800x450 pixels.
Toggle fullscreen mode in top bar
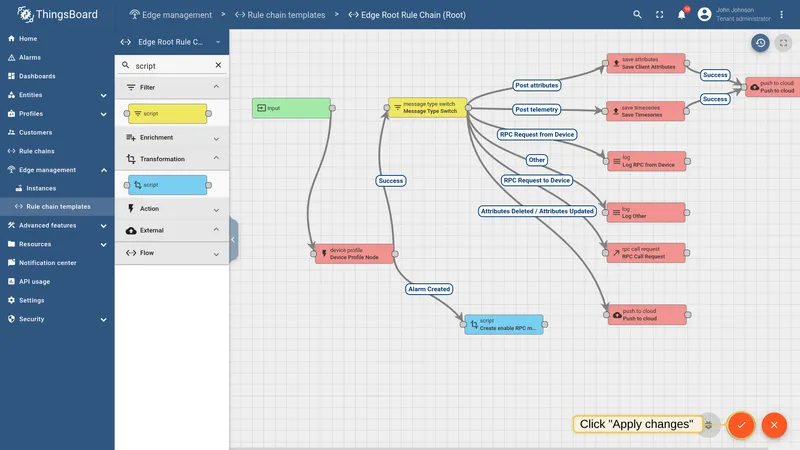click(x=660, y=15)
